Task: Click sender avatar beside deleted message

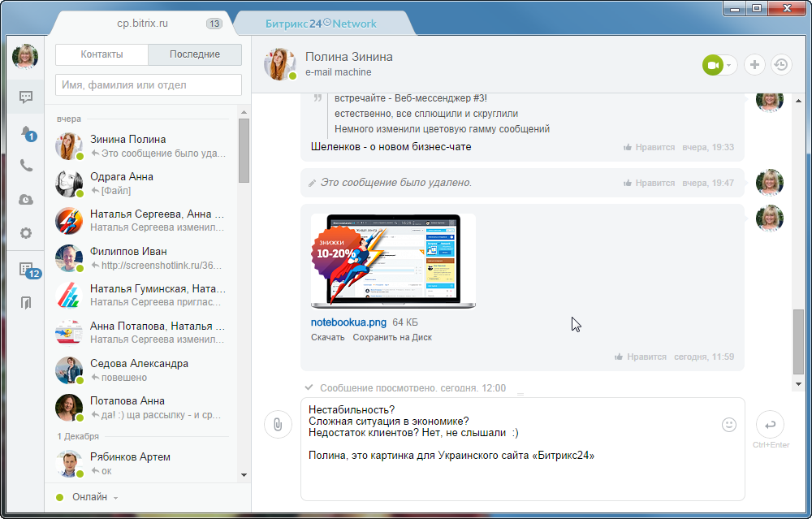Action: [x=770, y=182]
